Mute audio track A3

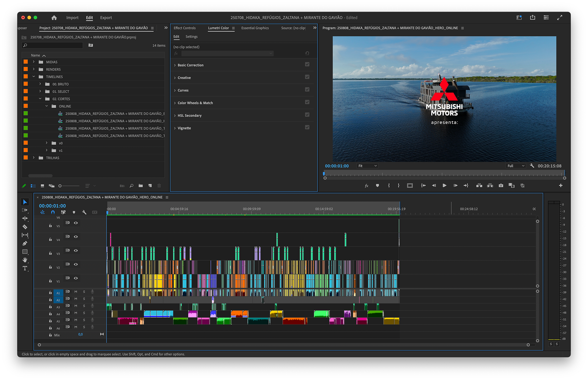(76, 306)
